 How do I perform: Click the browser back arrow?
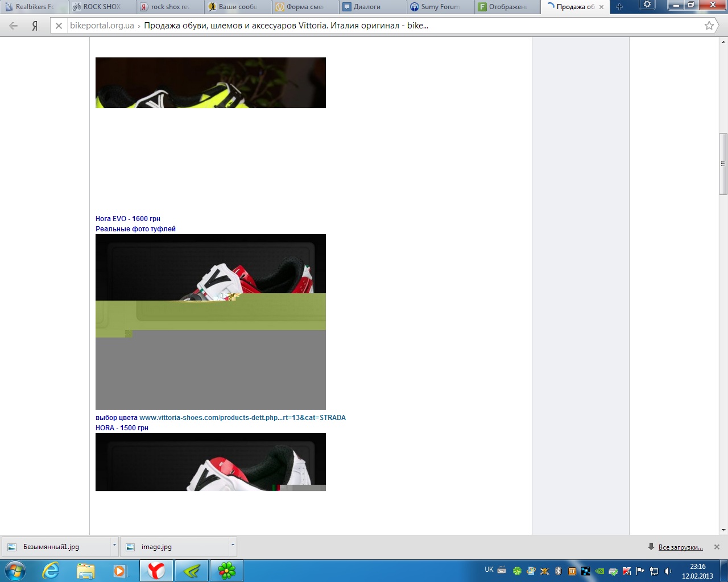pyautogui.click(x=14, y=26)
